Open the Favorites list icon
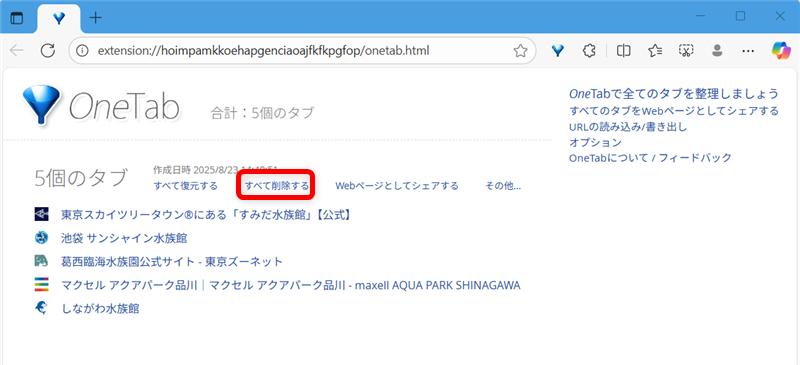The width and height of the screenshot is (800, 365). (655, 50)
